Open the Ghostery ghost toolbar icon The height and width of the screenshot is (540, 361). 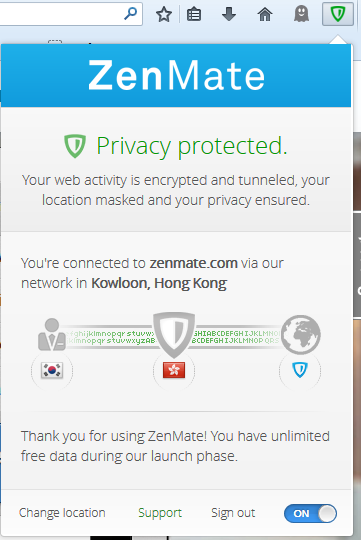[x=301, y=14]
